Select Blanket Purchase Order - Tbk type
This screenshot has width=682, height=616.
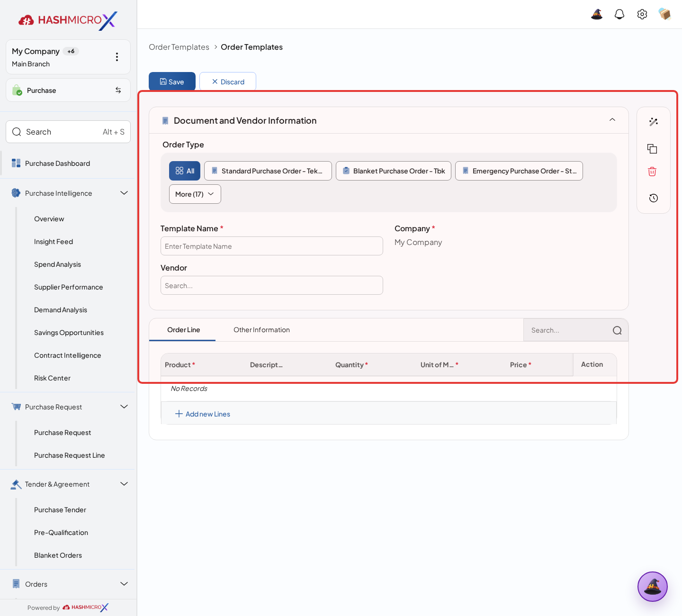coord(394,171)
